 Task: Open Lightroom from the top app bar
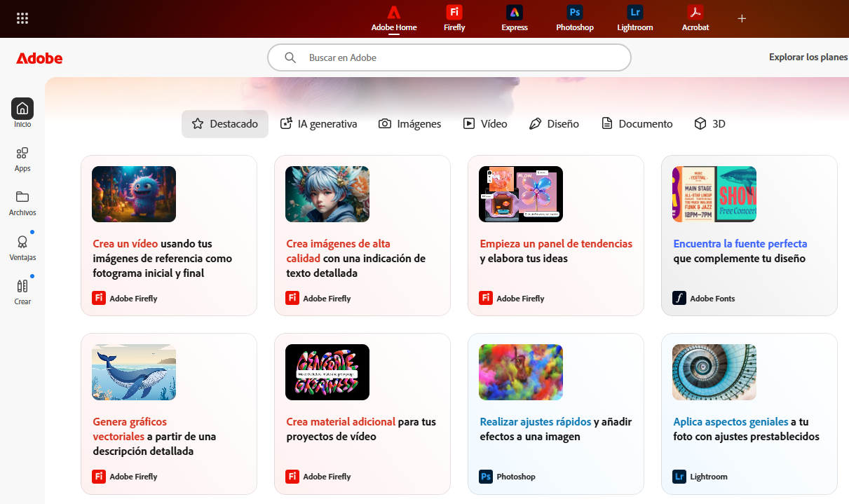coord(634,18)
